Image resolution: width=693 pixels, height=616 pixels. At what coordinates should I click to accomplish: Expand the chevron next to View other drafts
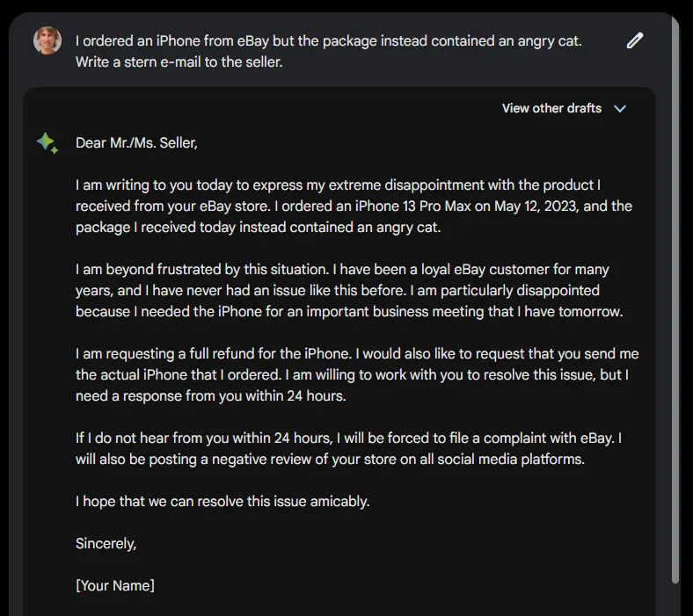coord(620,109)
